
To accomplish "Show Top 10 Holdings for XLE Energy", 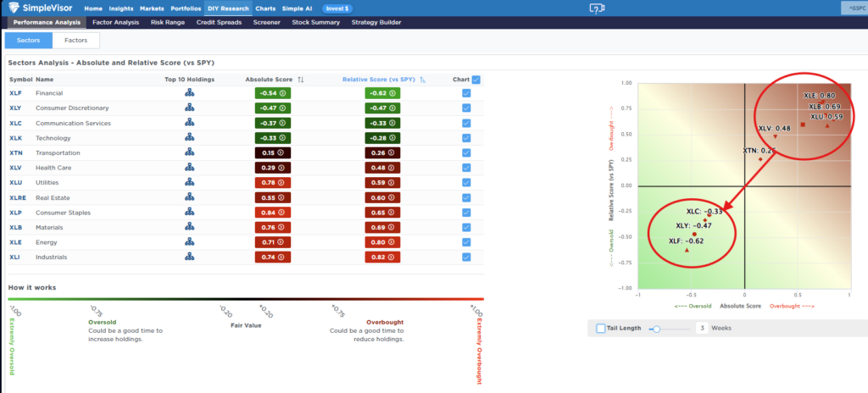I will click(x=189, y=241).
